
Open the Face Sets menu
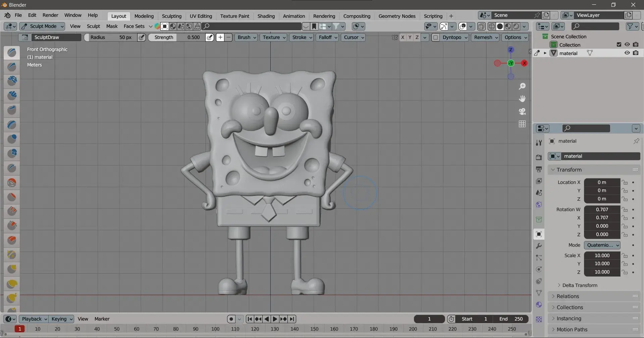pos(134,26)
